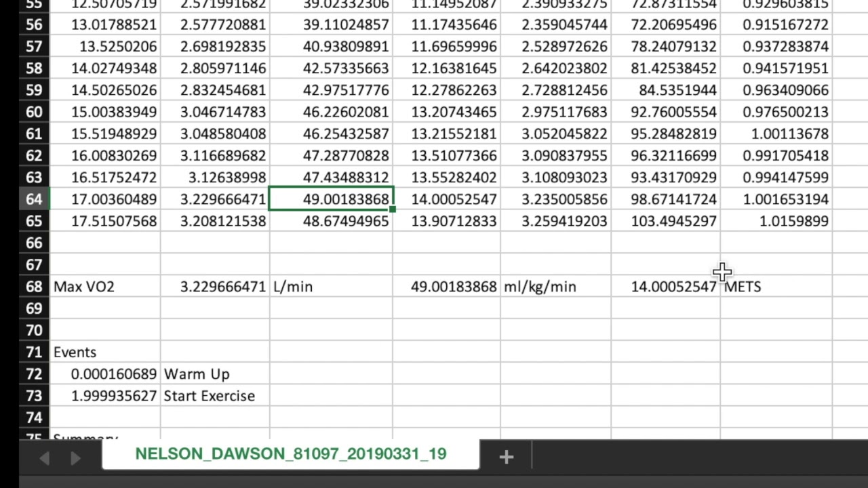Select the Max VO2 label cell
Screen dimensions: 868x488
(x=105, y=287)
